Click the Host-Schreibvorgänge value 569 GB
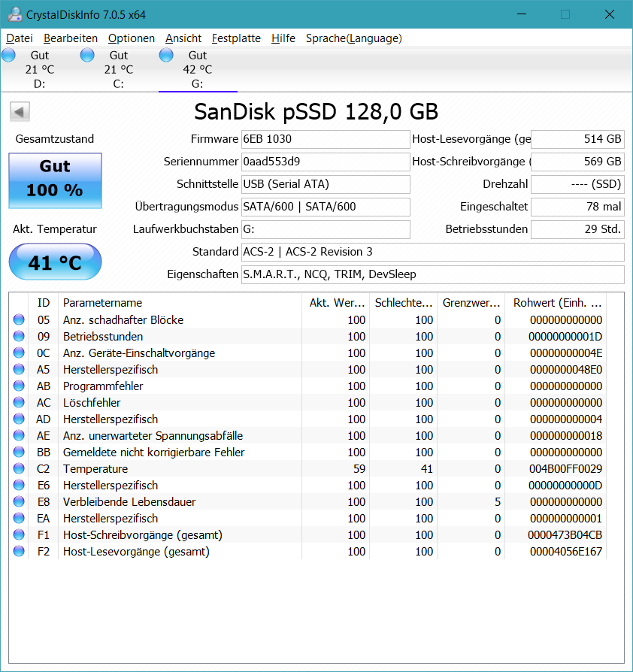 577,162
